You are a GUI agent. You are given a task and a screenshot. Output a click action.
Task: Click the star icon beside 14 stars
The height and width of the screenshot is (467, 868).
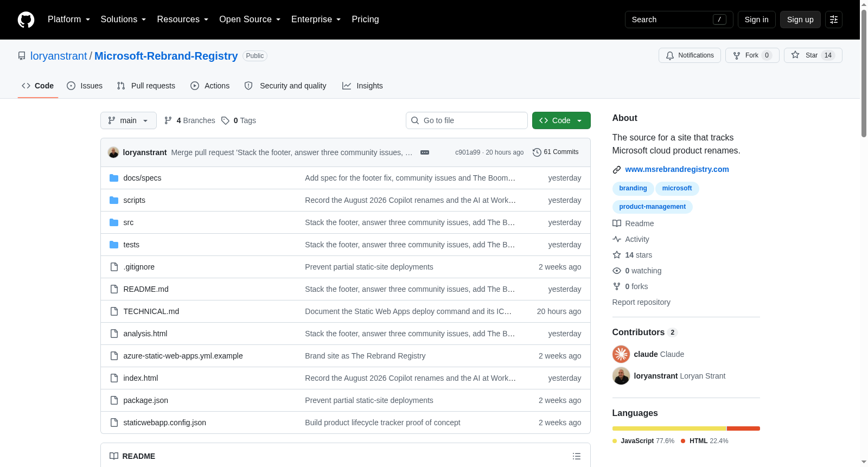tap(617, 255)
